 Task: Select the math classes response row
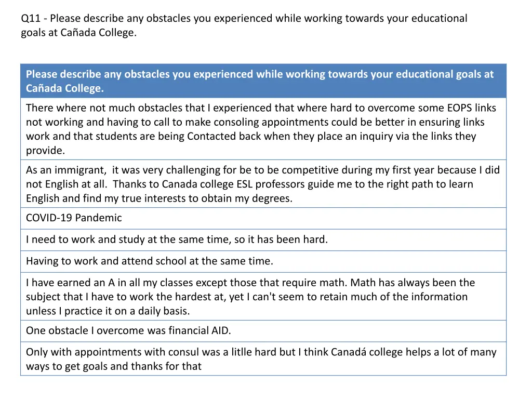click(263, 297)
